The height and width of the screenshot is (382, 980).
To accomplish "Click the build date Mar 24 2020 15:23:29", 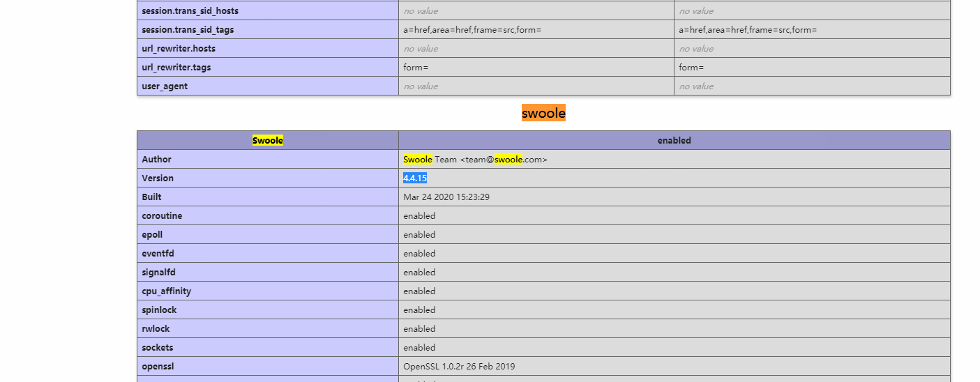I will click(x=446, y=197).
